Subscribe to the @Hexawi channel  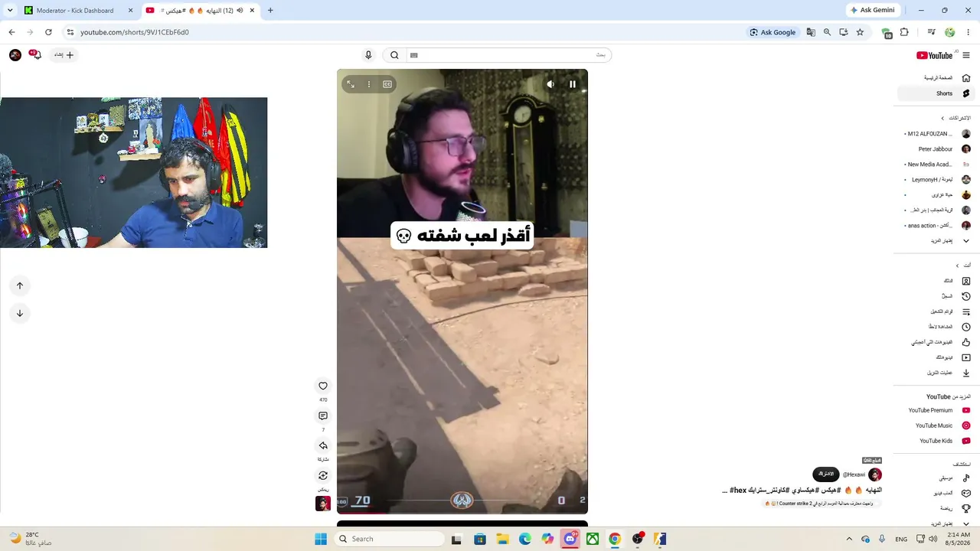[x=826, y=474]
